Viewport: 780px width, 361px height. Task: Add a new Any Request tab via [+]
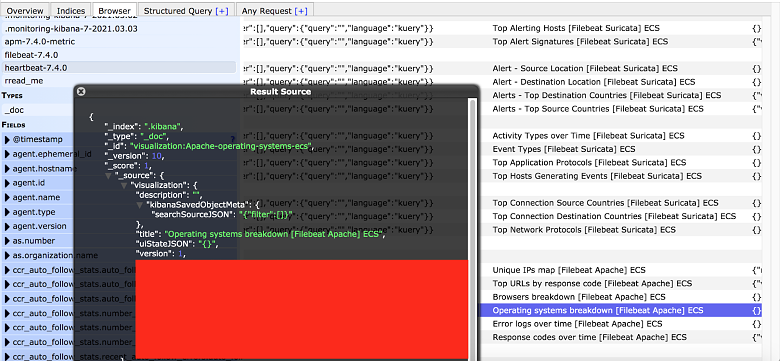301,10
